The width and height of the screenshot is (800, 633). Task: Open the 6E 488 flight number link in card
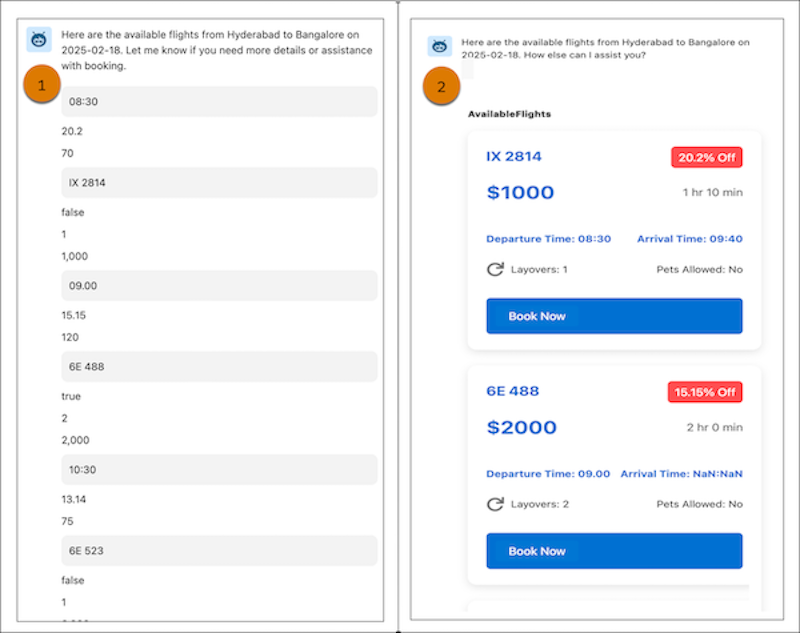(x=513, y=391)
